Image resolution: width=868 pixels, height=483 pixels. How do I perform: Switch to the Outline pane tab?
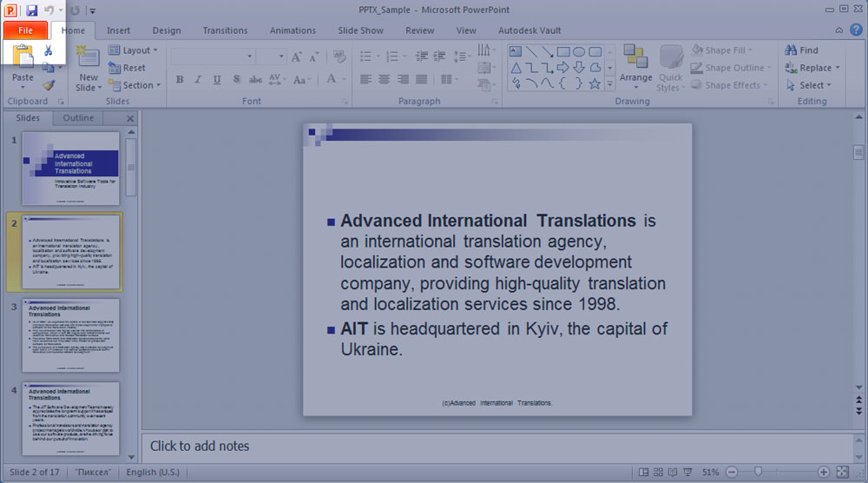pyautogui.click(x=78, y=118)
